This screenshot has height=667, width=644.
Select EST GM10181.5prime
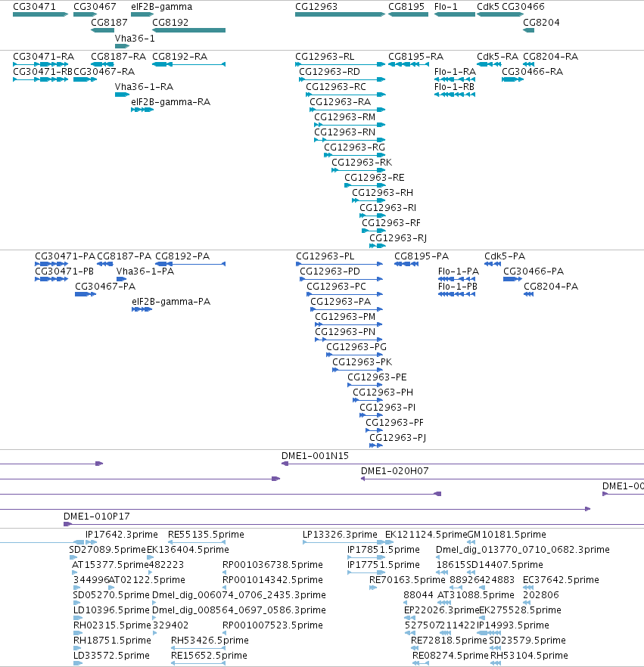[471, 542]
